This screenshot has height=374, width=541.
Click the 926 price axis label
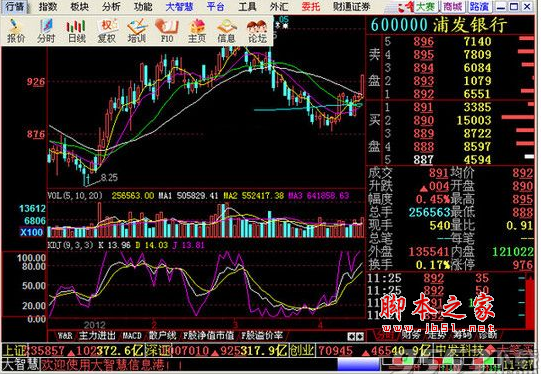pyautogui.click(x=36, y=82)
